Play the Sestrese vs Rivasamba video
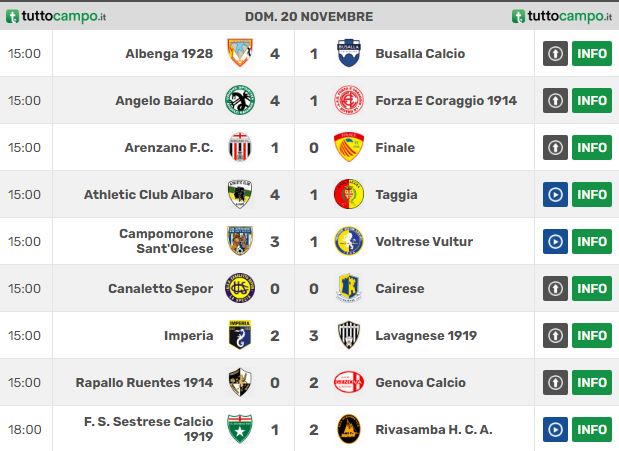 point(555,429)
